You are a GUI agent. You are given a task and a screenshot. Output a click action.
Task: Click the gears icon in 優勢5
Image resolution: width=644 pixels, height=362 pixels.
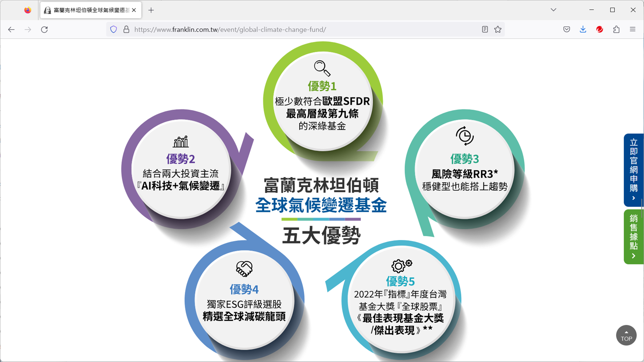pos(401,265)
